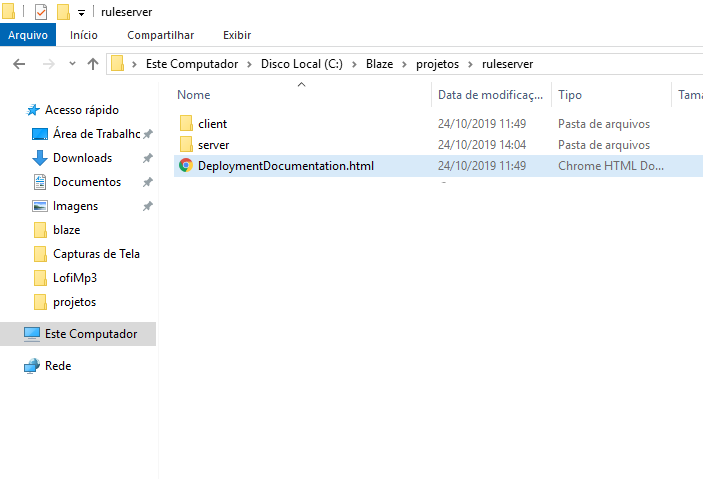Navigate to Este Computador breadcrumb
The height and width of the screenshot is (479, 703).
click(192, 64)
